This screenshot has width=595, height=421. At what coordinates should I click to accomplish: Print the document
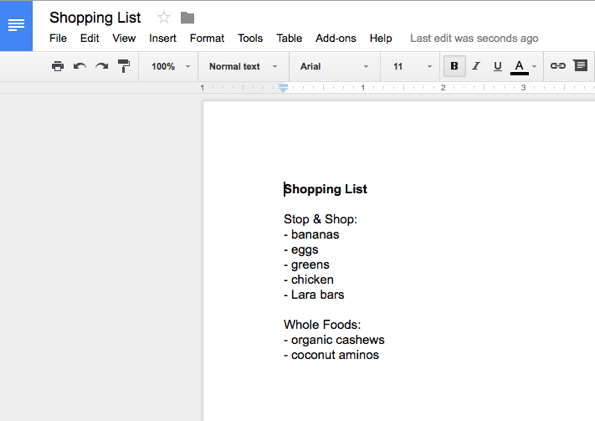pos(58,66)
